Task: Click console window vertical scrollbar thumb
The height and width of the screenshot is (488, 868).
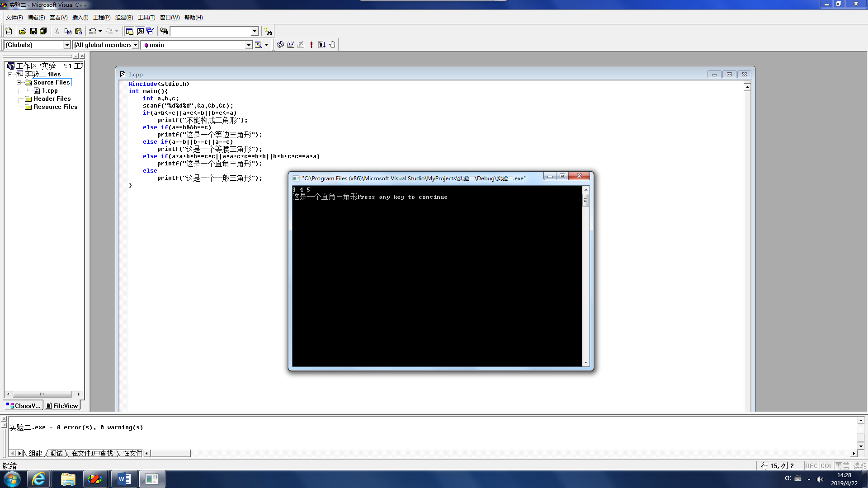Action: click(586, 200)
